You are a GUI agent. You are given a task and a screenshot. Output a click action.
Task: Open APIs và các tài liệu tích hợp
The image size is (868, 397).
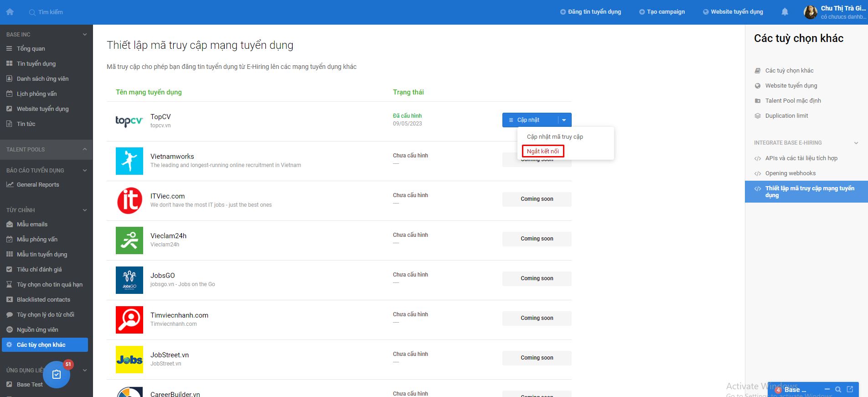(801, 158)
